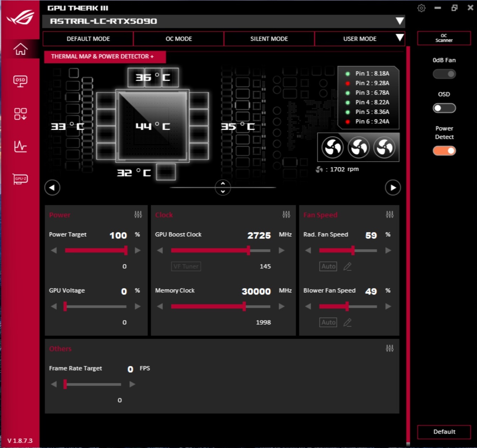Image resolution: width=477 pixels, height=448 pixels.
Task: Open the monitor graph sidebar icon
Action: [x=20, y=146]
